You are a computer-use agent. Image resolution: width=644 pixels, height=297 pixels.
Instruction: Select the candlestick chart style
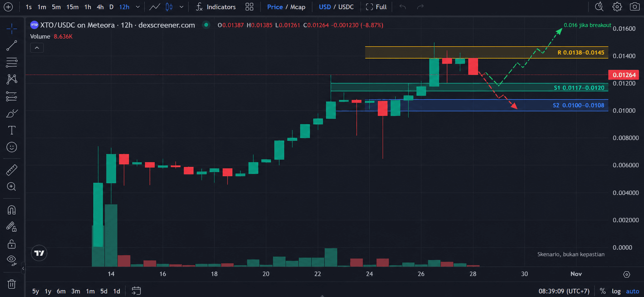pos(169,7)
